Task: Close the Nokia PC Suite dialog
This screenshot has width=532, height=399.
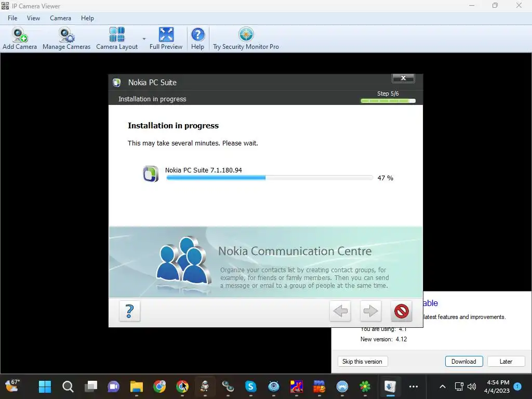Action: (403, 78)
